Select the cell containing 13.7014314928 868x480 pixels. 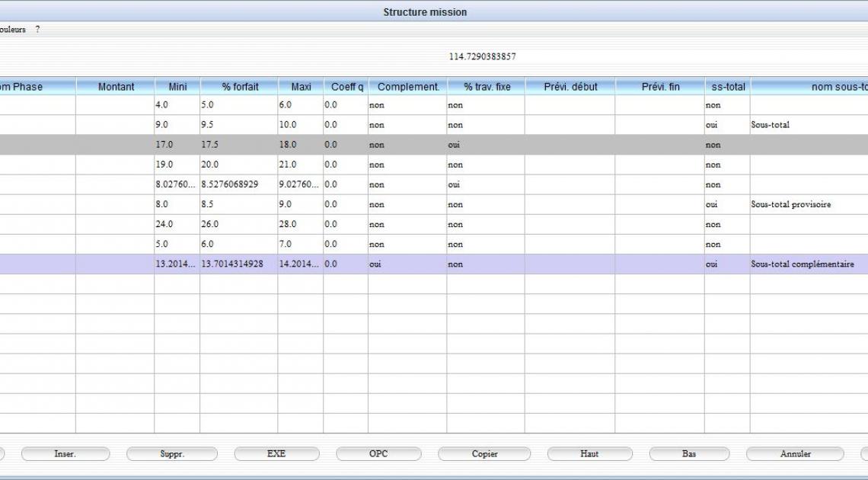(x=238, y=264)
